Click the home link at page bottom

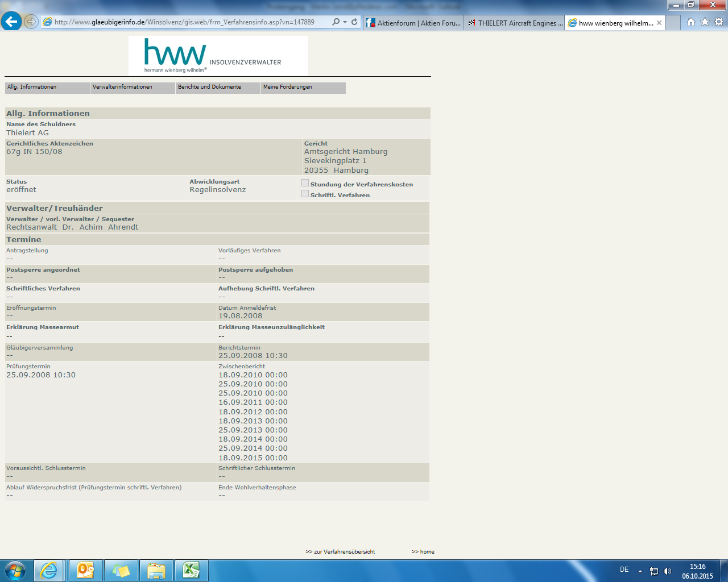point(423,551)
